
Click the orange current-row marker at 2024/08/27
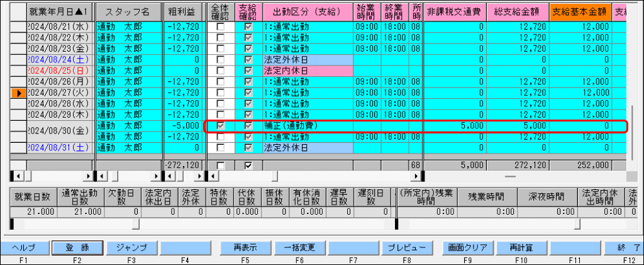(18, 93)
